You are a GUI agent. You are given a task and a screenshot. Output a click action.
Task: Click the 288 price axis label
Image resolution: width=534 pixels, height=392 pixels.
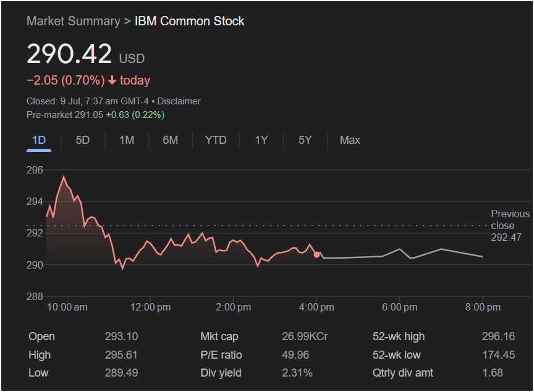pos(35,296)
